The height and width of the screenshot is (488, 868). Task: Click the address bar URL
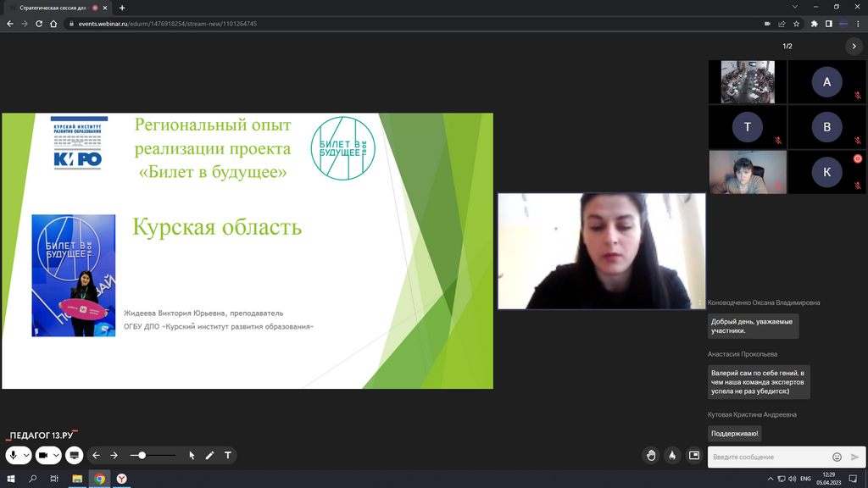coord(167,24)
